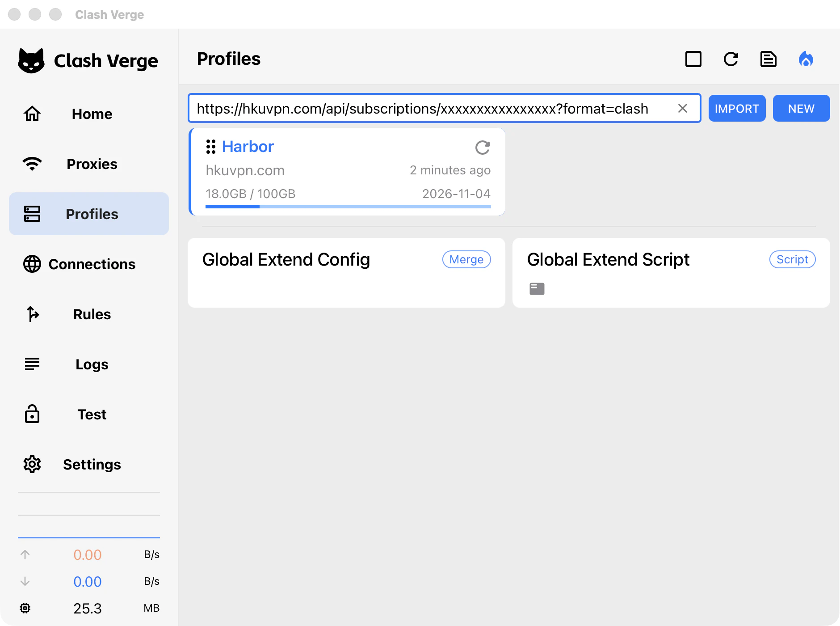Open the Global Extend Script card
The image size is (840, 626).
pos(671,273)
